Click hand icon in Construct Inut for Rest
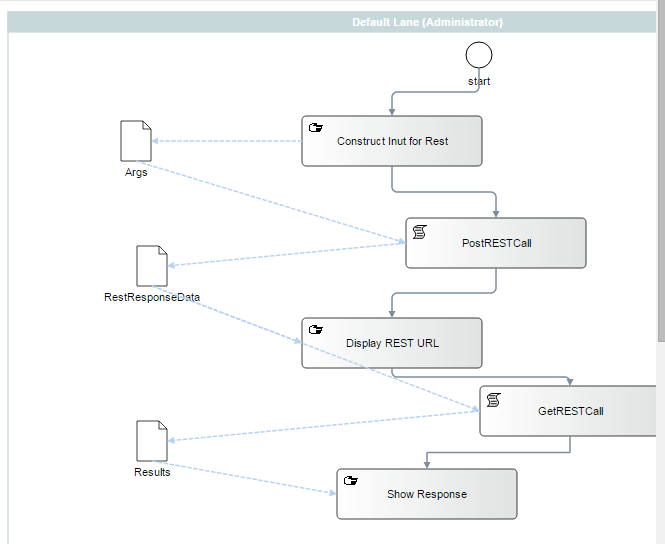Screen dimensions: 665x544 click(316, 128)
